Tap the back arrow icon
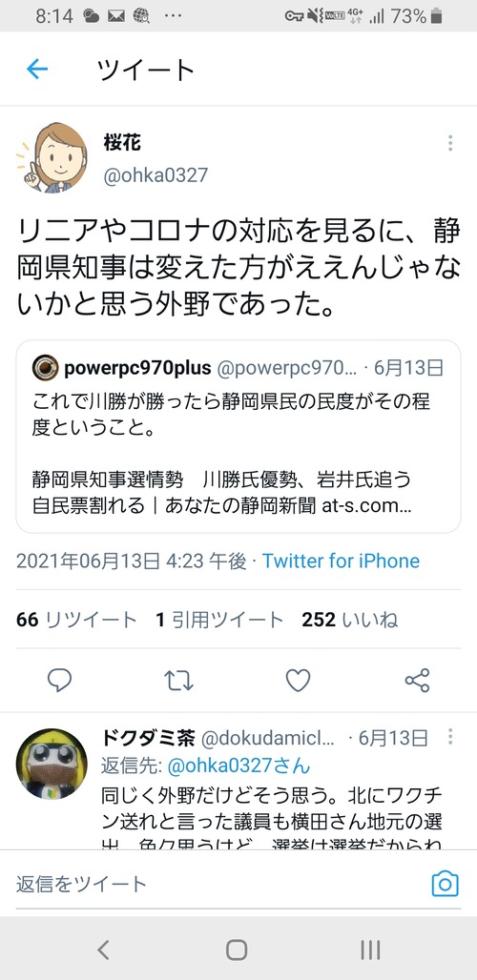477x980 pixels. 37,70
